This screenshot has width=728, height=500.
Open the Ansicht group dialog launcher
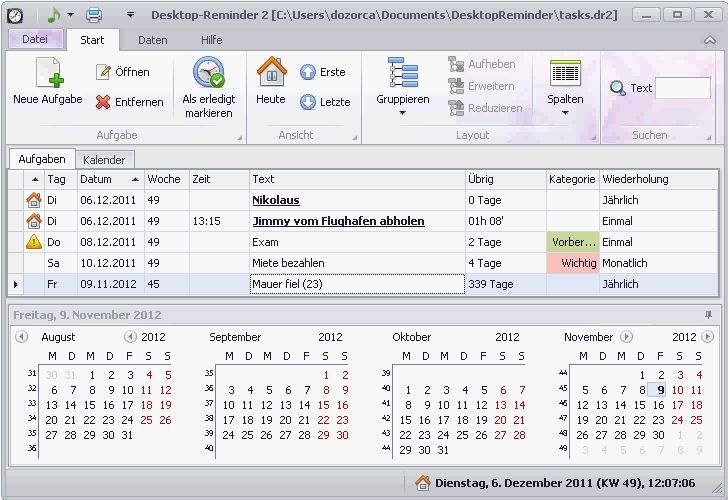(x=355, y=137)
